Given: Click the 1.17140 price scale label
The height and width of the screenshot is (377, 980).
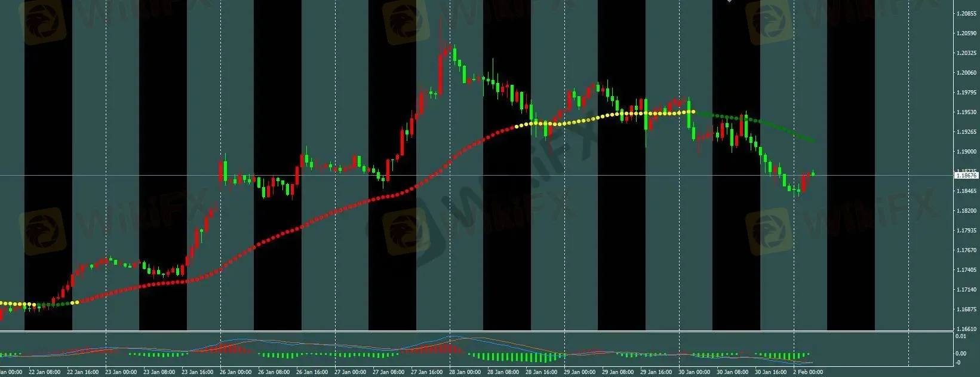Looking at the screenshot, I should pos(966,290).
